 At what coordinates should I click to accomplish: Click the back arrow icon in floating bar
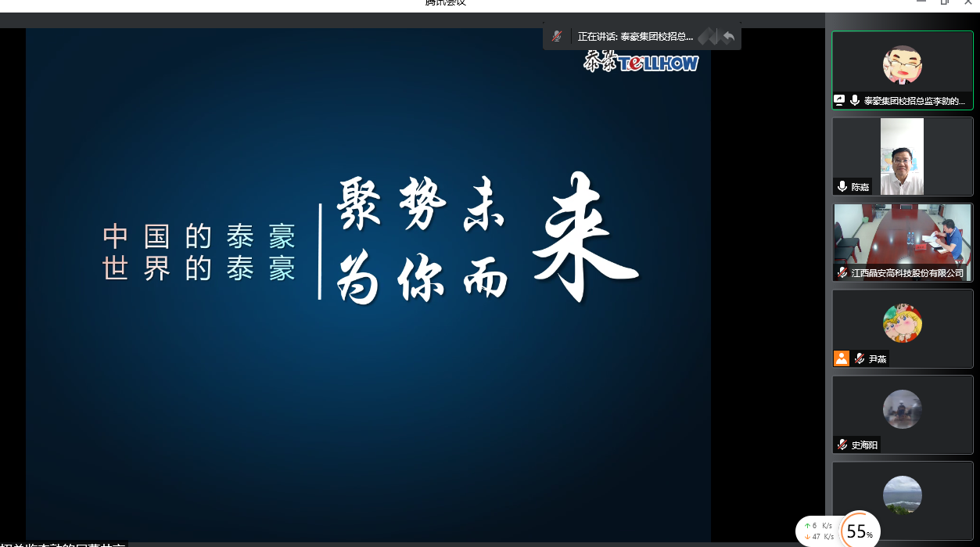click(729, 36)
